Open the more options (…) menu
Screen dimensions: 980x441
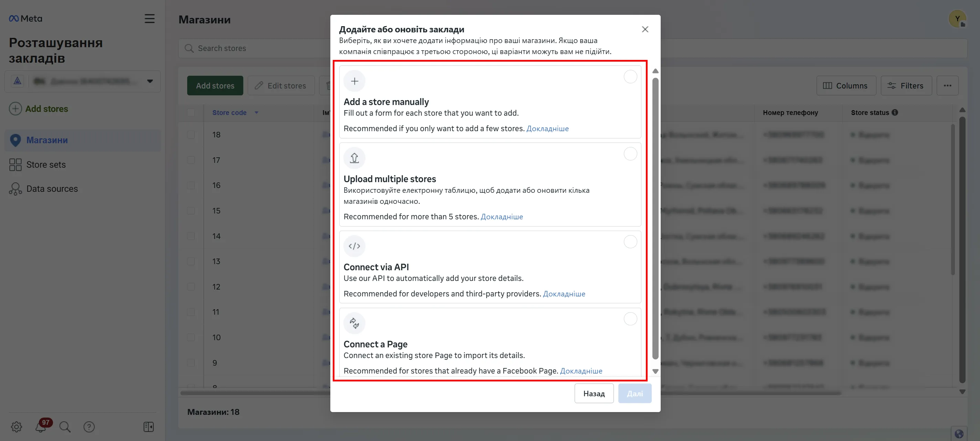[x=948, y=85]
